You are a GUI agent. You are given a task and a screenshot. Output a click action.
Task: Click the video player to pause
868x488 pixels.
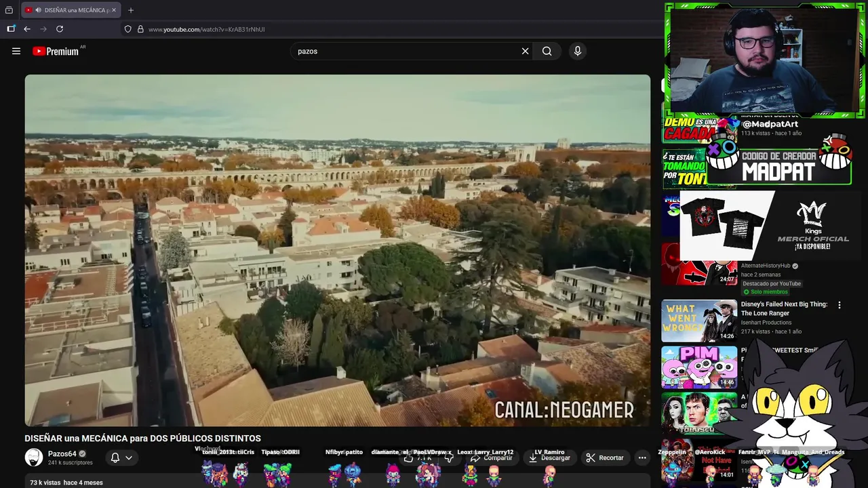pos(338,250)
